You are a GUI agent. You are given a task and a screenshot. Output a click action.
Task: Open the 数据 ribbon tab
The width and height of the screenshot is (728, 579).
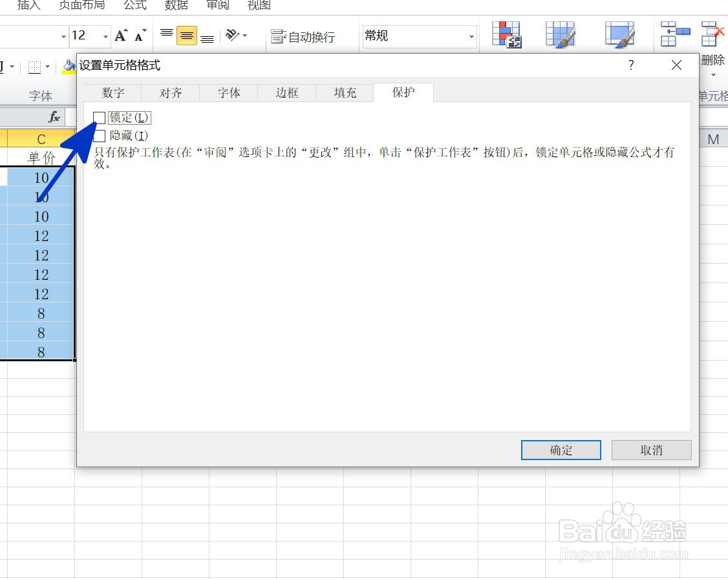(177, 5)
